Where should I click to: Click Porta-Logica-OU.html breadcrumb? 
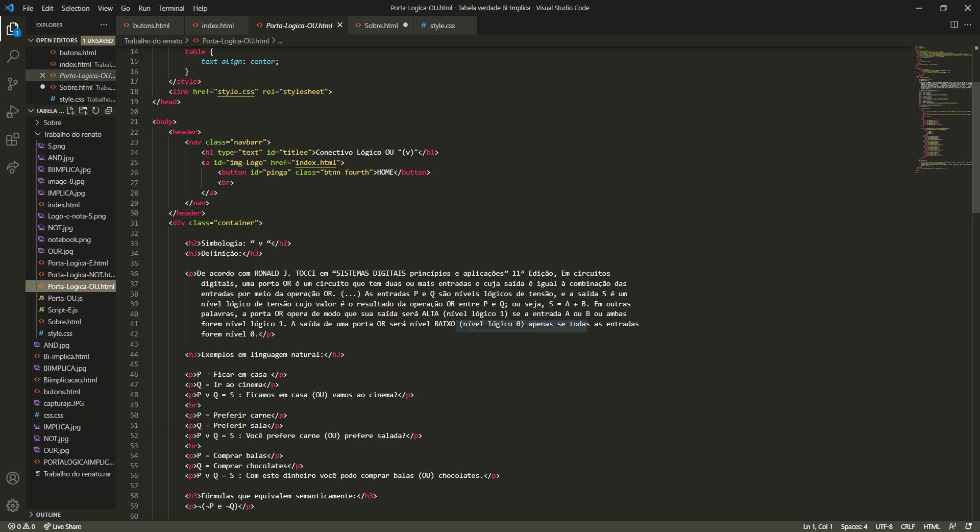tap(235, 41)
